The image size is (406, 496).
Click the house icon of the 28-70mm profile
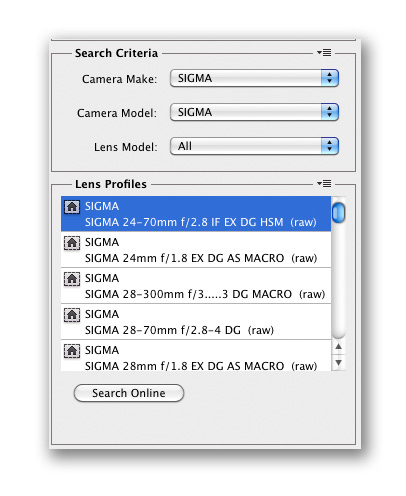coord(72,315)
